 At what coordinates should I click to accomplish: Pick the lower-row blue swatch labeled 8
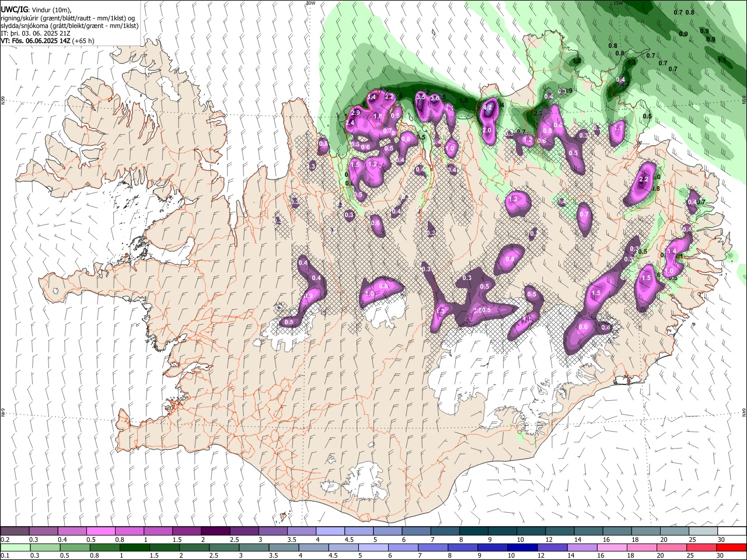pos(462,547)
